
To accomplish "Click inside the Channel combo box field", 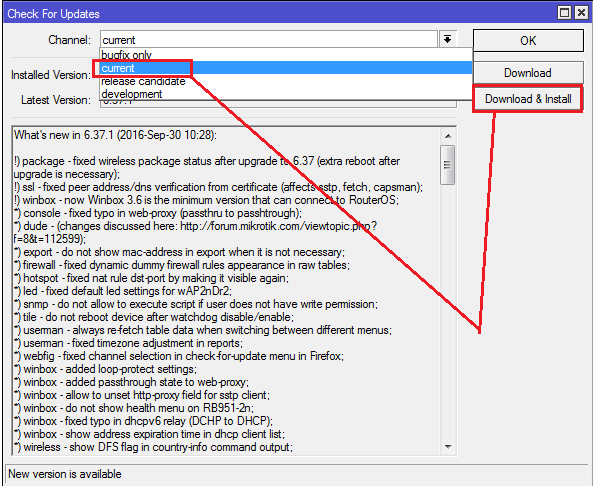I will click(x=269, y=39).
